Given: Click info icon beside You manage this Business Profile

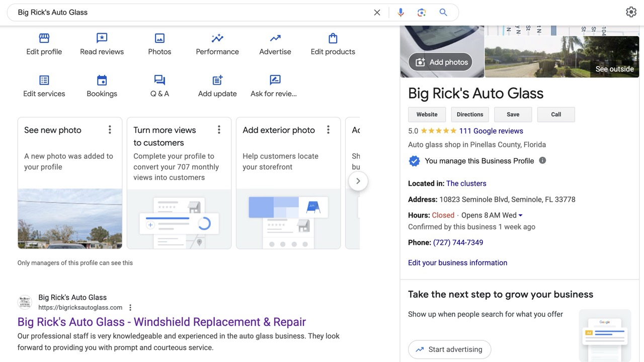Looking at the screenshot, I should point(542,161).
